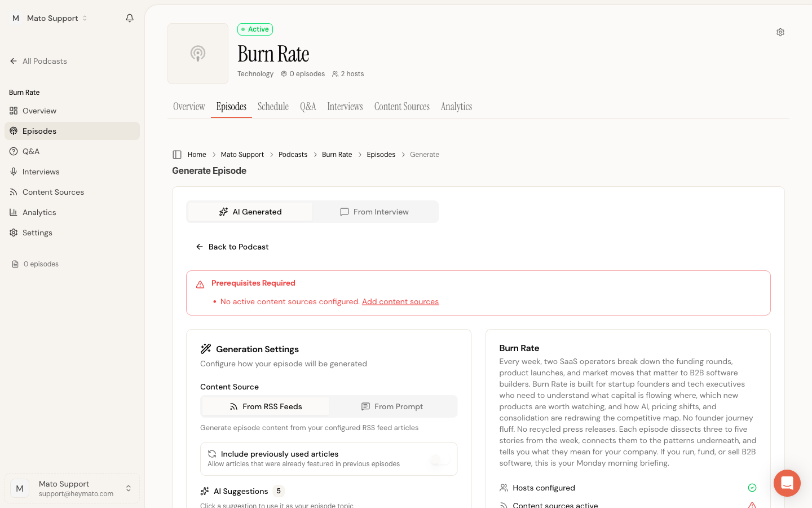Screen dimensions: 812x508
Task: Click the Technology category text
Action: (255, 74)
